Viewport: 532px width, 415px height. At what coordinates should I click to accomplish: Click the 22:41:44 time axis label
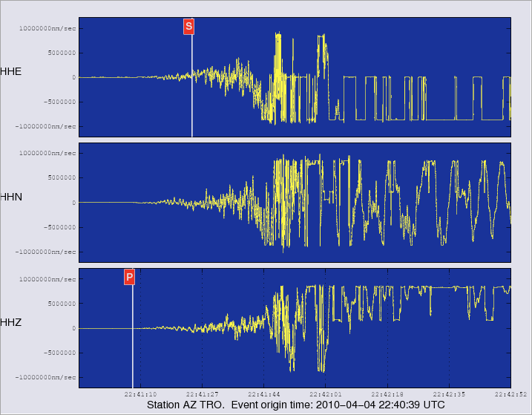[264, 394]
